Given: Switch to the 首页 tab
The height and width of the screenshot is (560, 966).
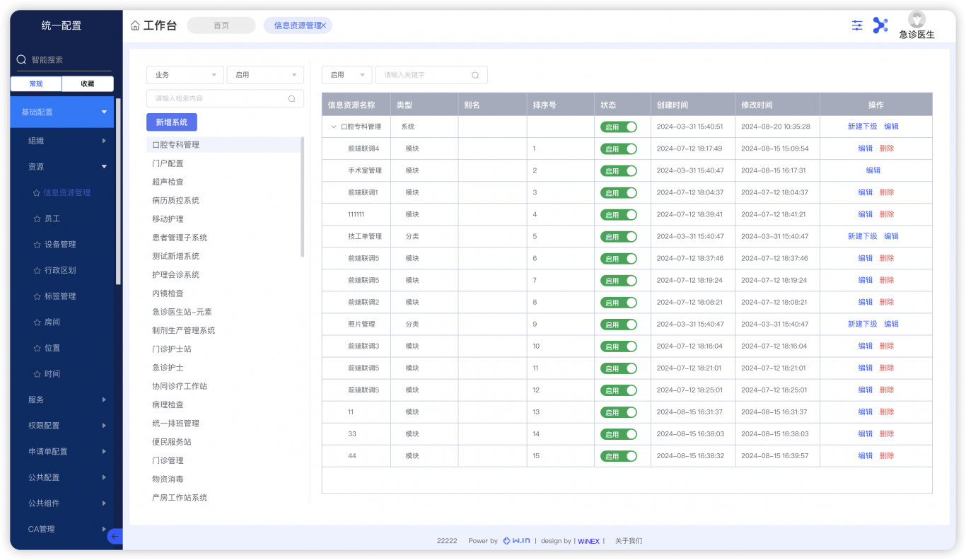Looking at the screenshot, I should point(221,25).
